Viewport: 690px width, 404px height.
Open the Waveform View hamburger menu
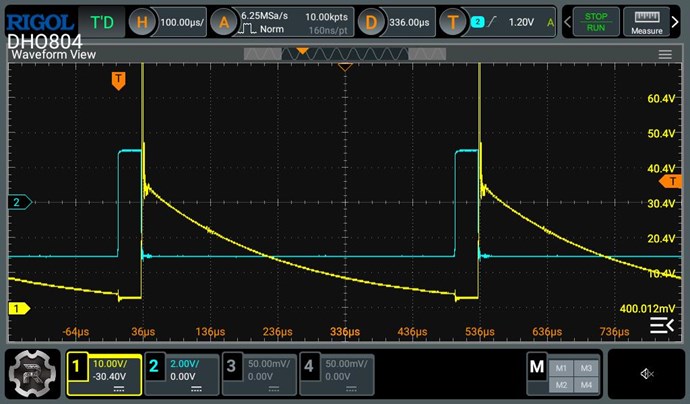tap(665, 55)
